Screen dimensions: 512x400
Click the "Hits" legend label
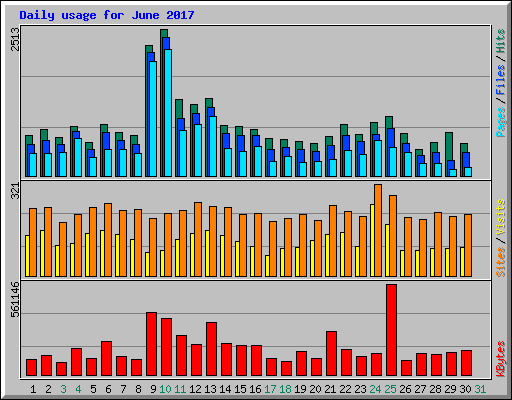[x=501, y=41]
